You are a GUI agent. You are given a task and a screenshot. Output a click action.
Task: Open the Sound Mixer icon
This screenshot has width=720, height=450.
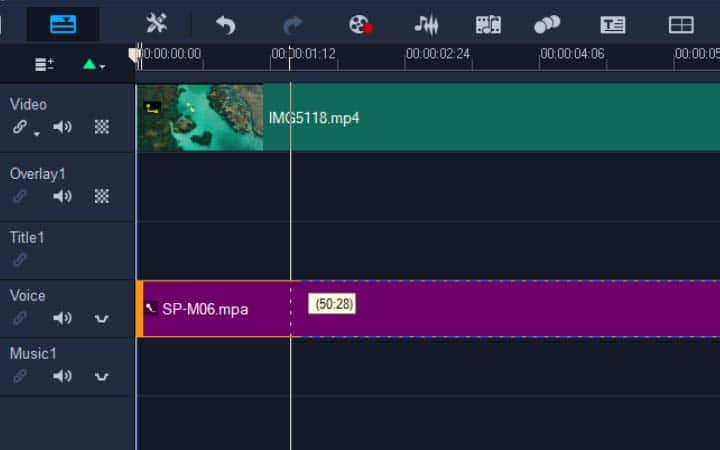[x=427, y=25]
